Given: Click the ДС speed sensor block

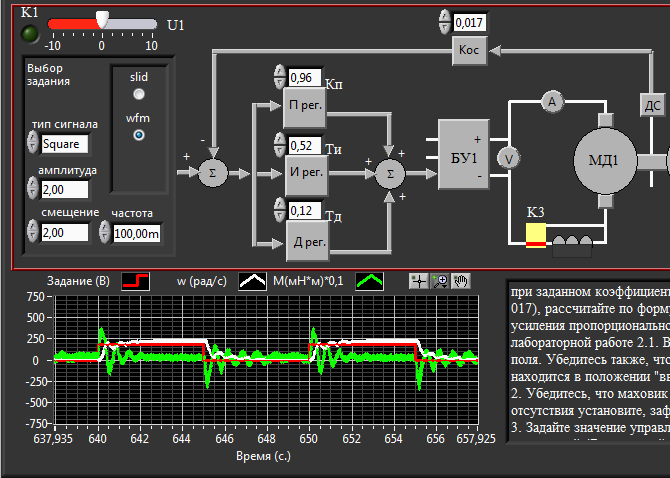Looking at the screenshot, I should pyautogui.click(x=653, y=105).
